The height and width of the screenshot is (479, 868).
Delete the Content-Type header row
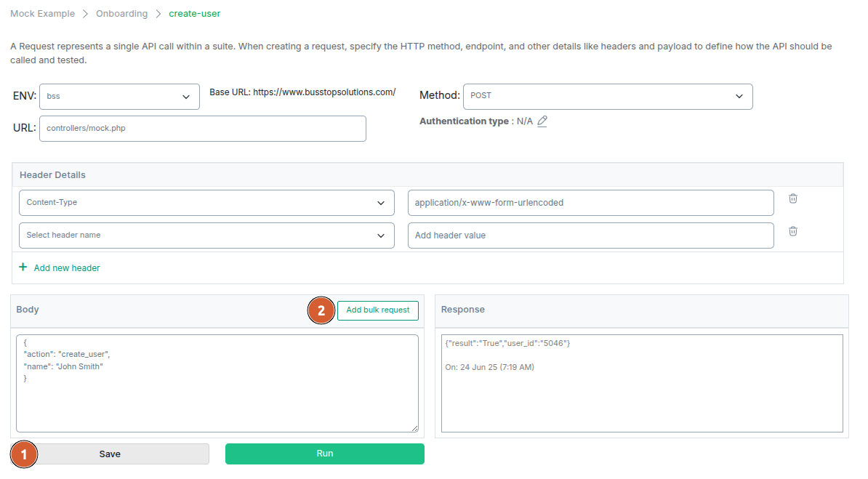pos(793,198)
